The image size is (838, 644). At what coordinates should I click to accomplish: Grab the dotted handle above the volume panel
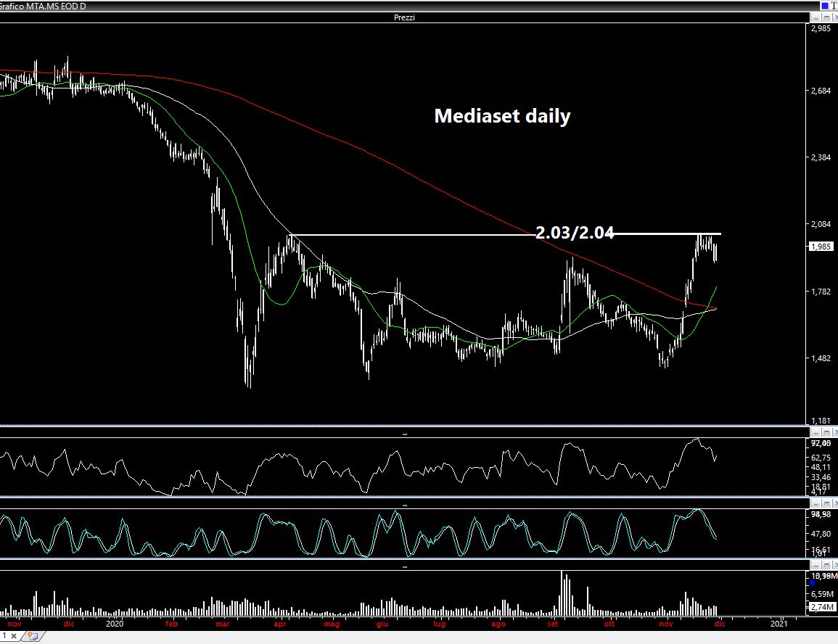pyautogui.click(x=405, y=567)
